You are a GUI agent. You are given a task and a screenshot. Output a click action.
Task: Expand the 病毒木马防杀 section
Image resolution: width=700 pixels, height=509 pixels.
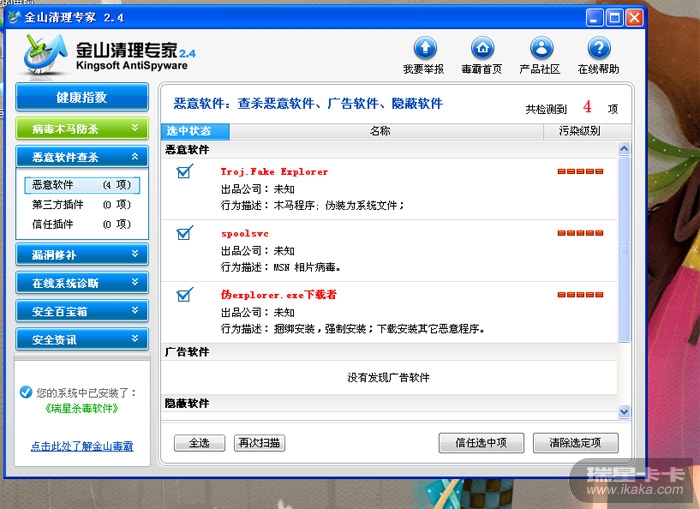pos(82,129)
